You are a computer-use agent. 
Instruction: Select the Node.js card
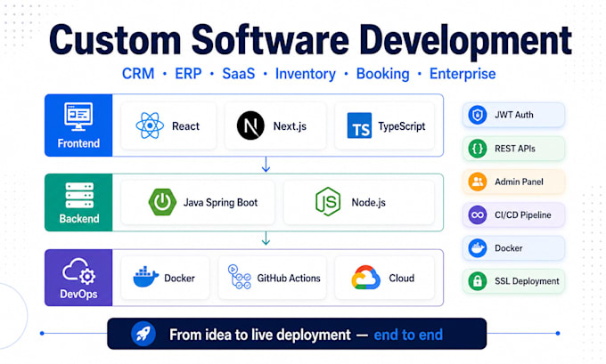click(x=359, y=202)
